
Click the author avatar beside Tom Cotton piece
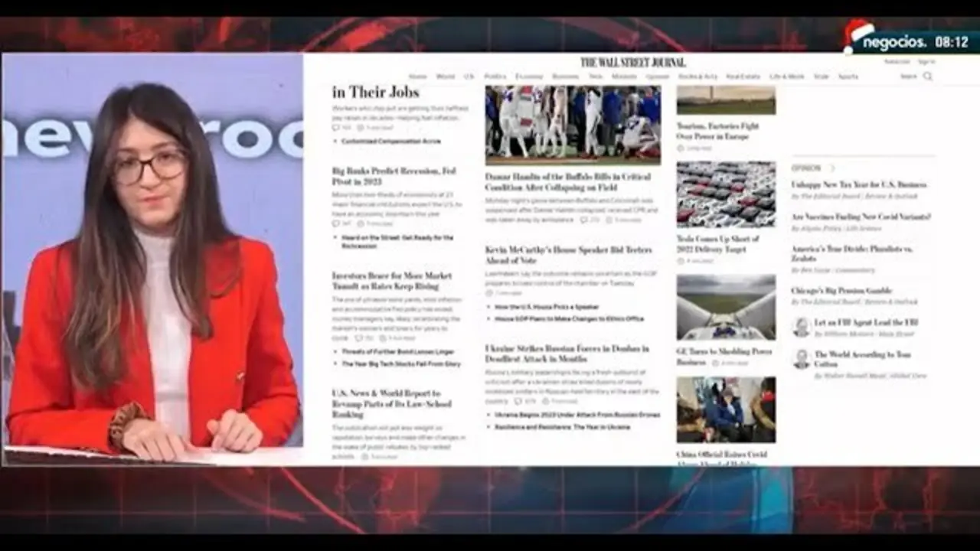pos(801,359)
